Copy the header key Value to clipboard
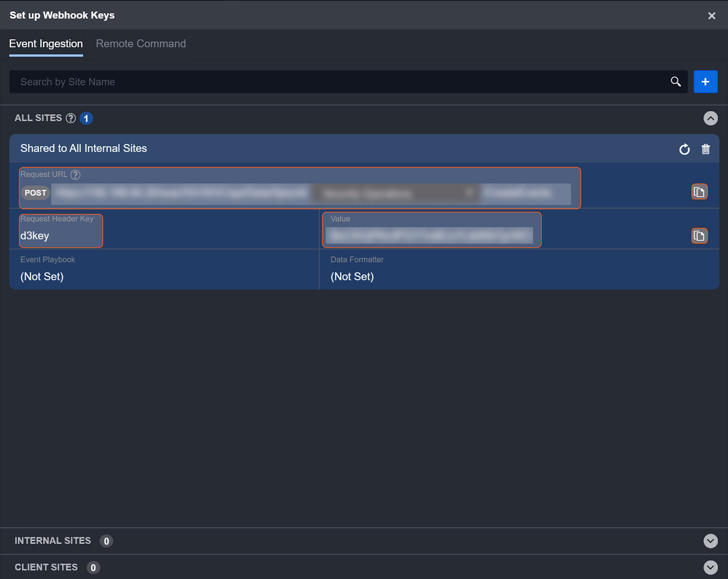Screen dimensions: 728x579 coord(699,236)
